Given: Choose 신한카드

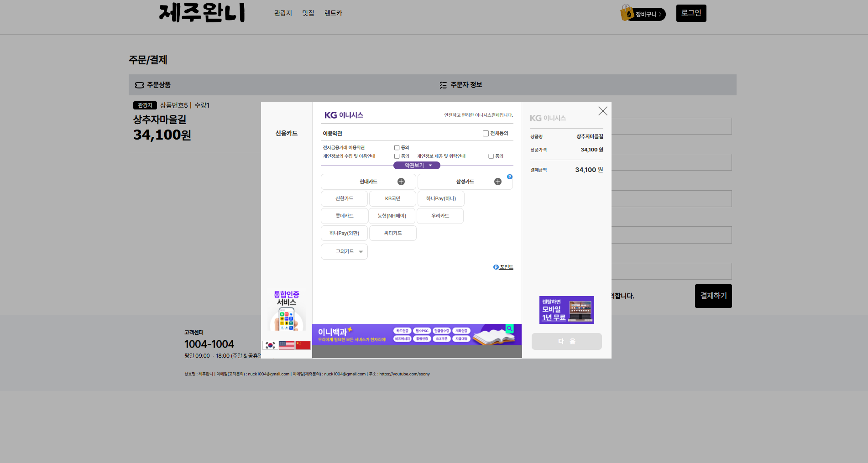Looking at the screenshot, I should click(x=344, y=198).
